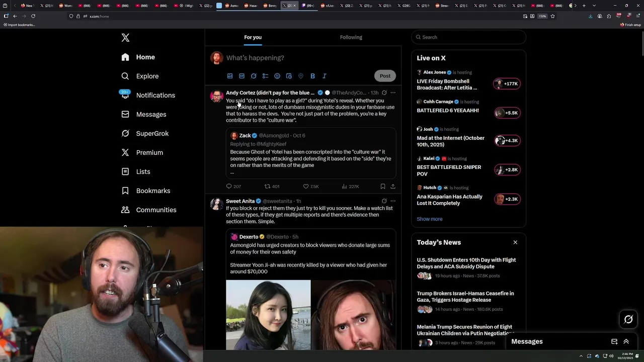Click into the Search box
This screenshot has width=644, height=362.
tap(468, 37)
